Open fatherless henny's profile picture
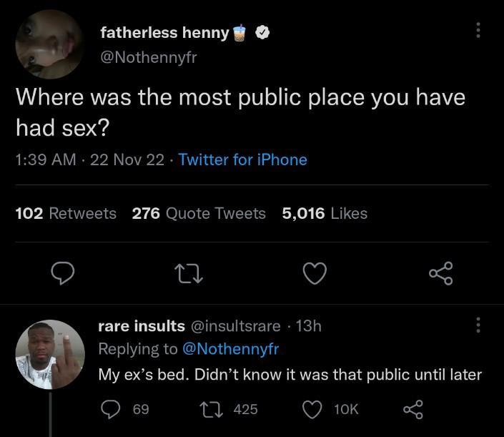 click(x=50, y=44)
